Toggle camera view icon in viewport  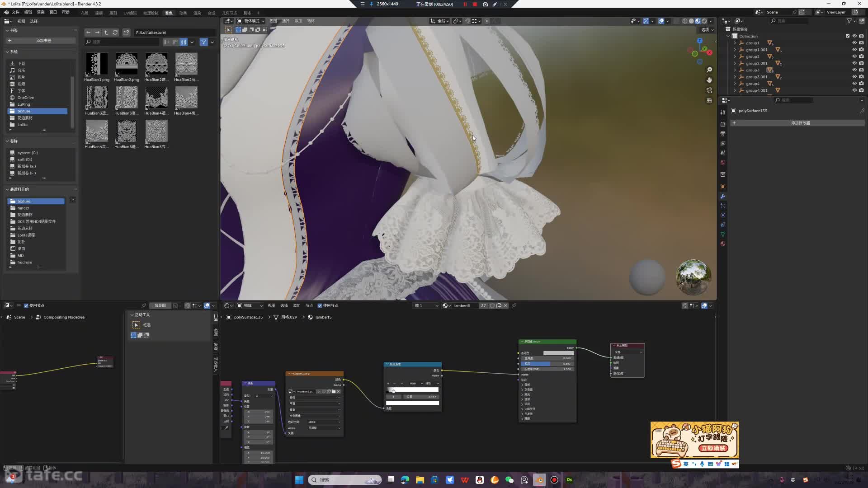tap(709, 90)
